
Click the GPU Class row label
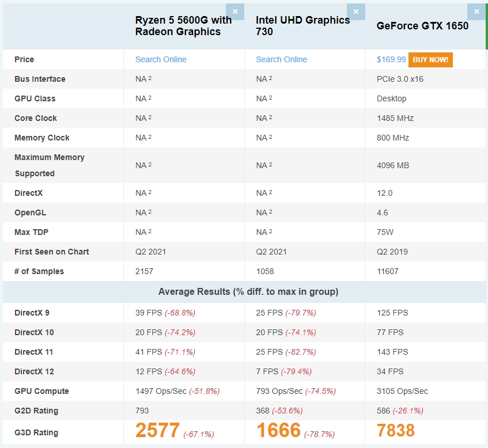(35, 98)
